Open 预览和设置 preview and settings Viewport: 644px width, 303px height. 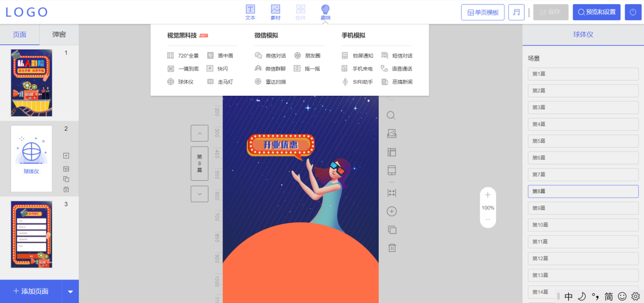(597, 12)
